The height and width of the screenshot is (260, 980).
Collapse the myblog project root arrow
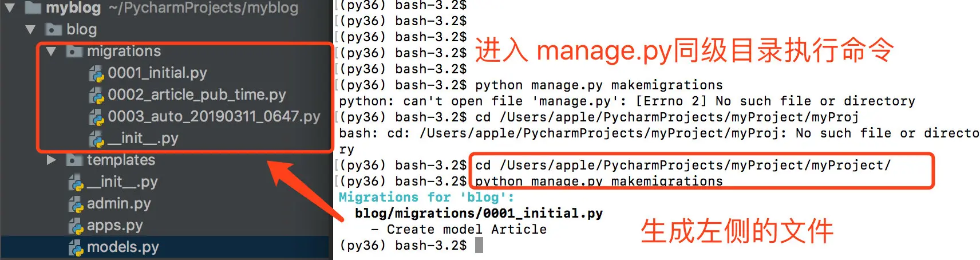point(10,8)
